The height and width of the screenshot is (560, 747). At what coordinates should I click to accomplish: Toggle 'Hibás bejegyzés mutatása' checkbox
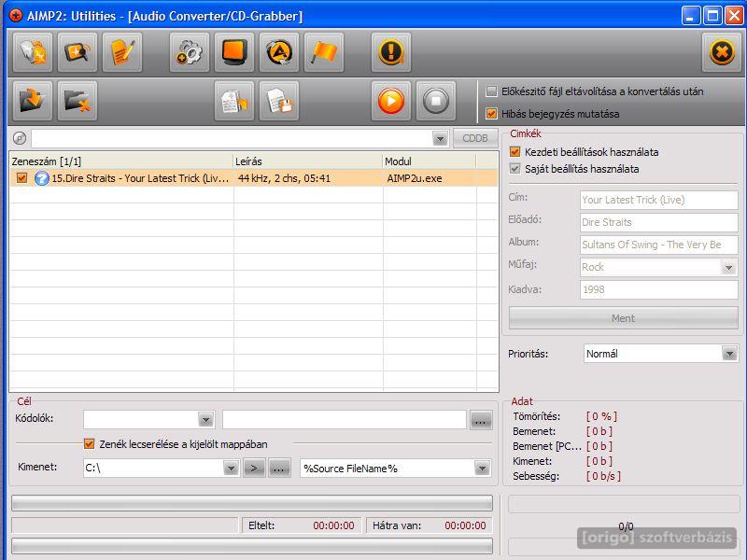[x=491, y=114]
